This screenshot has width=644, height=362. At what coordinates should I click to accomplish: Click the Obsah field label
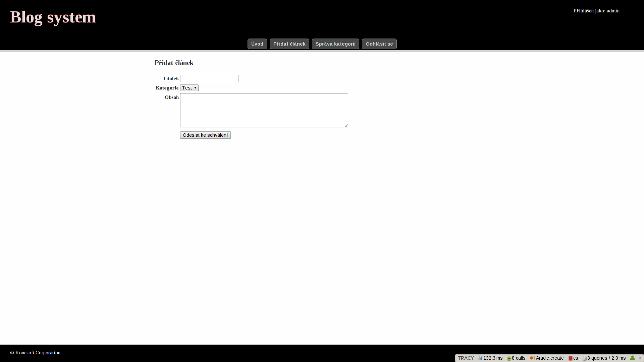[x=171, y=97]
